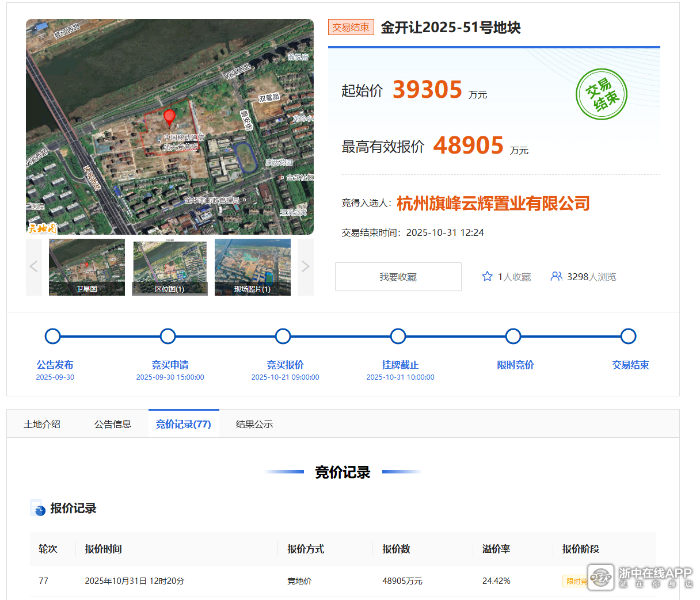This screenshot has width=700, height=600.
Task: Click the green 交易结束 stamp
Action: pyautogui.click(x=601, y=94)
